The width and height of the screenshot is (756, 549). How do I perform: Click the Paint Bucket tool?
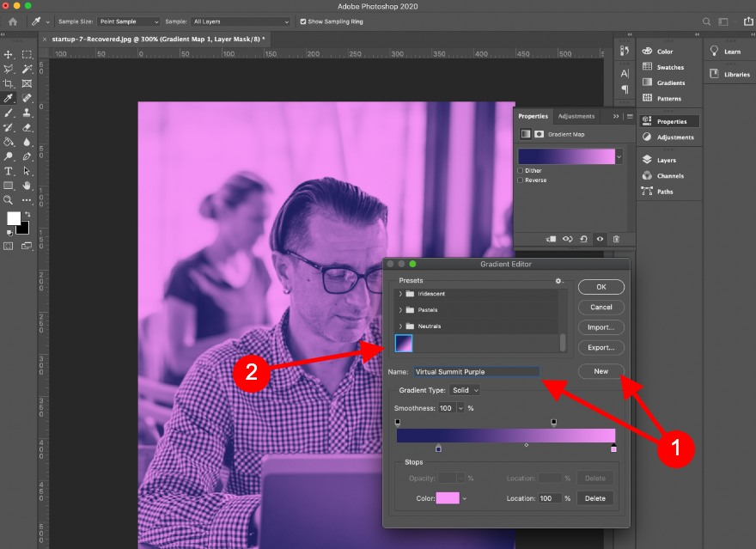[x=9, y=142]
